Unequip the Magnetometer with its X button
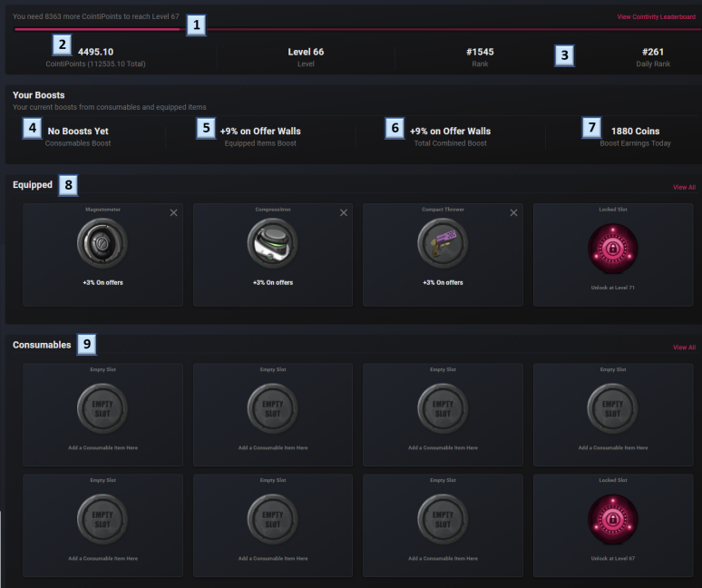The image size is (702, 588). 174,212
